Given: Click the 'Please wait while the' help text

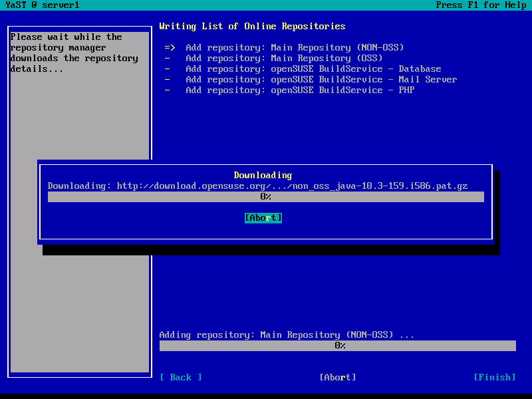Looking at the screenshot, I should (66, 37).
